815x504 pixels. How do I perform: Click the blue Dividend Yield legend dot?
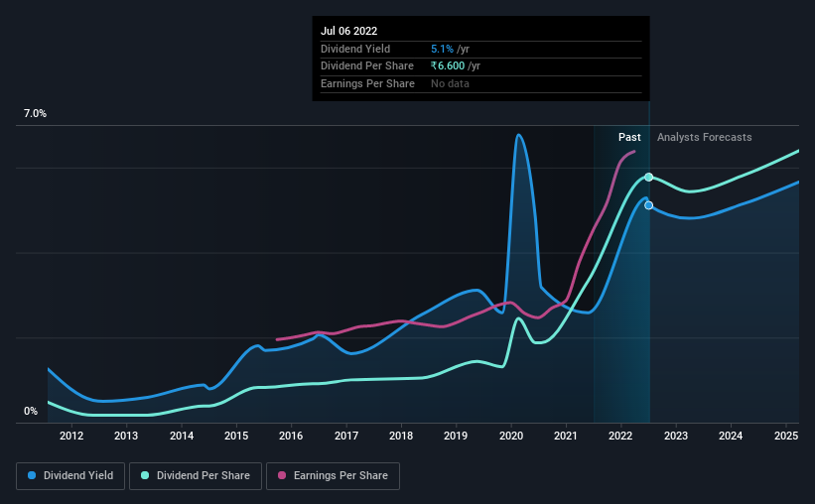[32, 475]
